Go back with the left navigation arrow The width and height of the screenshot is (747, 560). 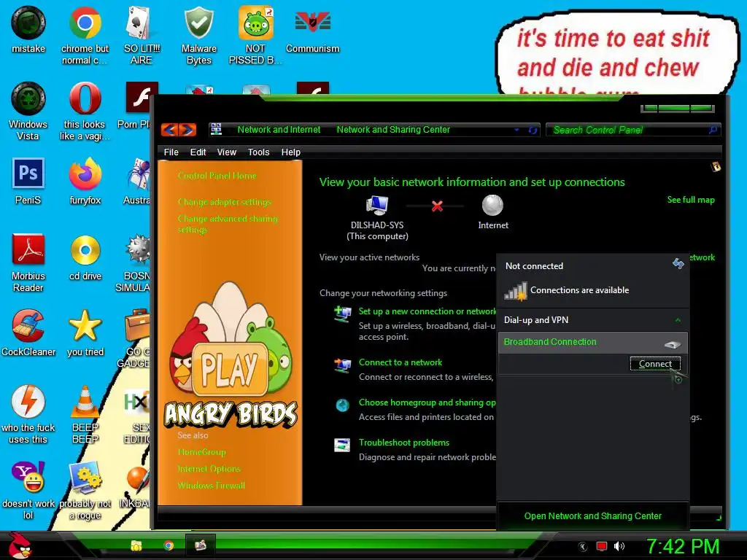coord(170,130)
